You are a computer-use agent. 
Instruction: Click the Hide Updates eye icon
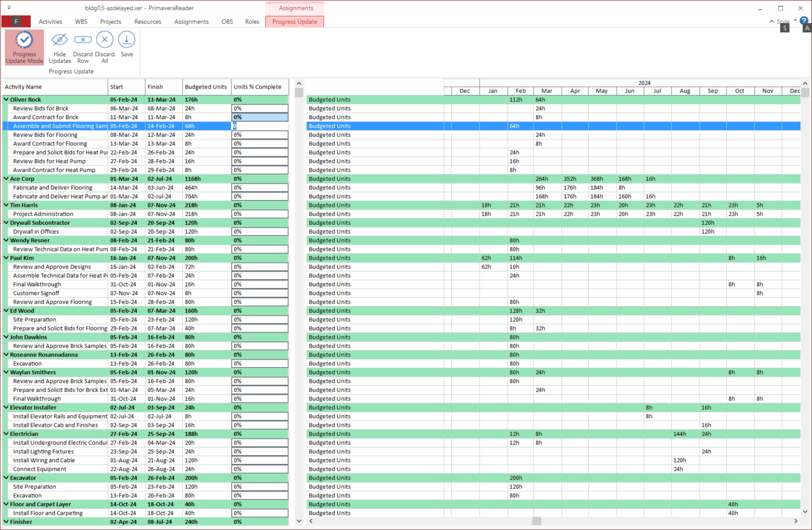59,40
